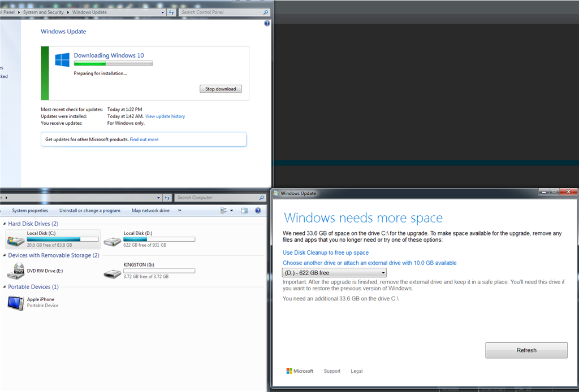579x392 pixels.
Task: Click the Refresh button
Action: [x=526, y=350]
